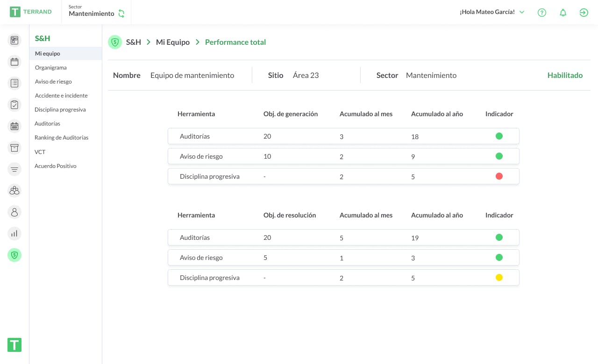Viewport: 598px width, 364px height.
Task: Click the S&H breadcrumb link
Action: [x=134, y=42]
